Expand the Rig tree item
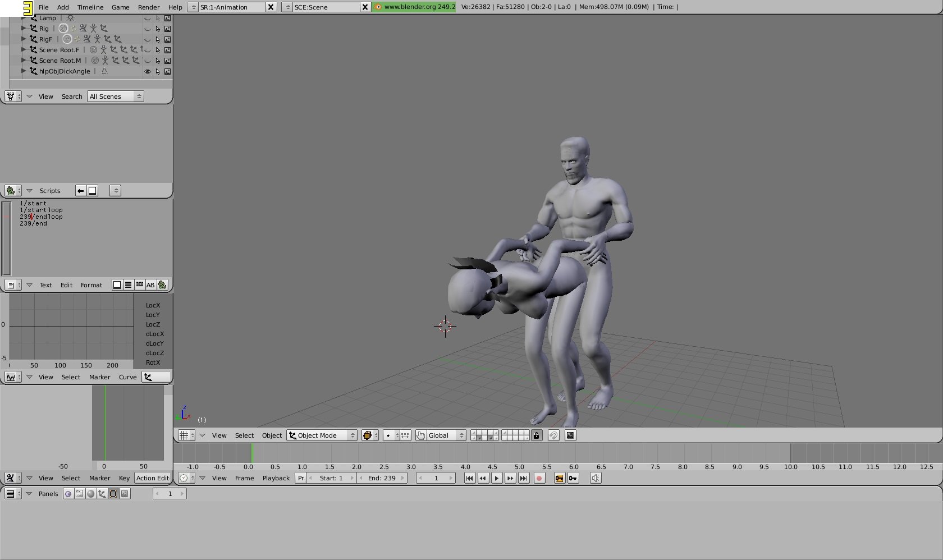 (24, 28)
